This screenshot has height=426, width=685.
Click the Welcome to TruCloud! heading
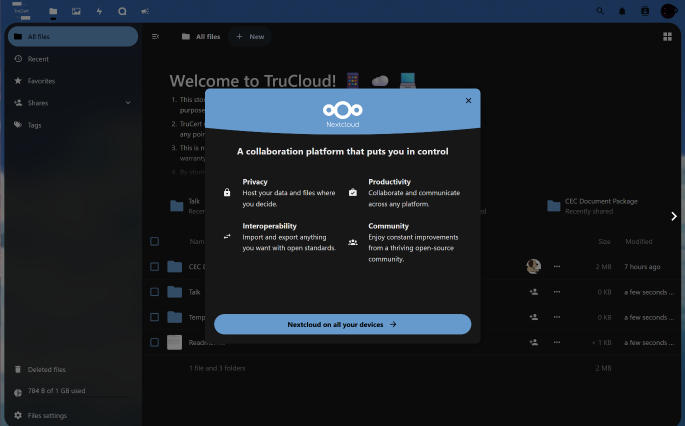[x=253, y=81]
